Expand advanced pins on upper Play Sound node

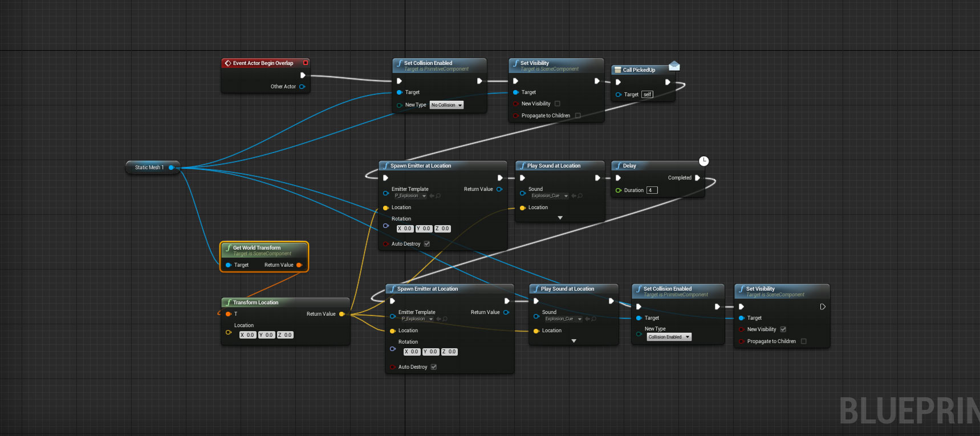pos(560,218)
